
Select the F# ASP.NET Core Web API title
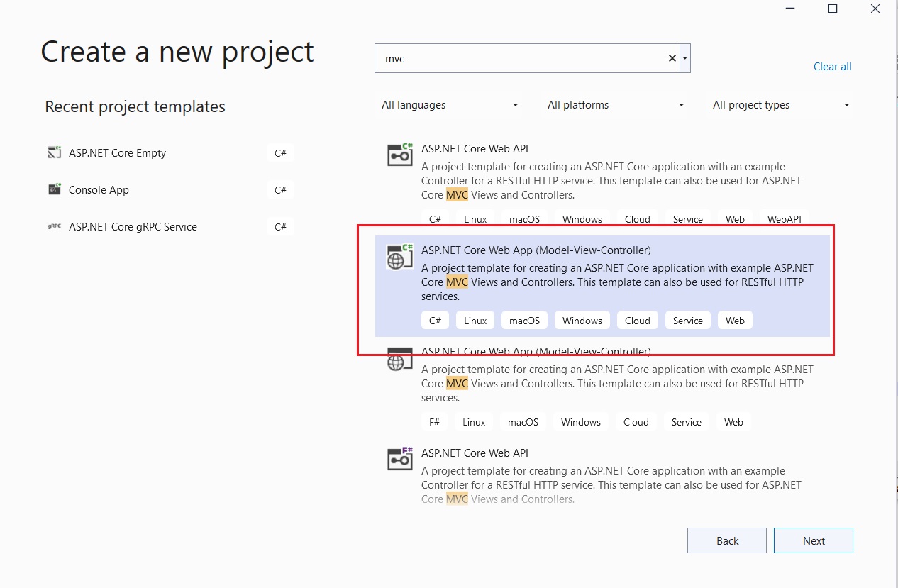[x=475, y=453]
